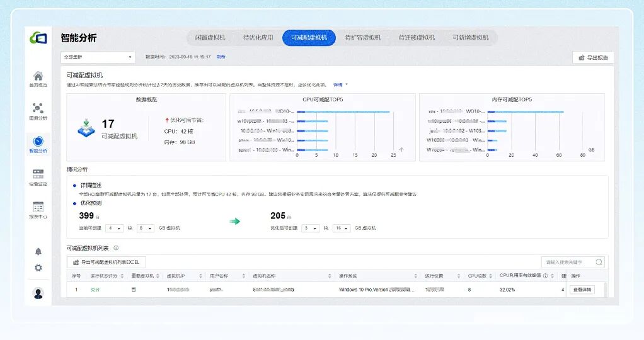This screenshot has height=340, width=644.
Task: Sort by 运行位置 column
Action: point(458,276)
